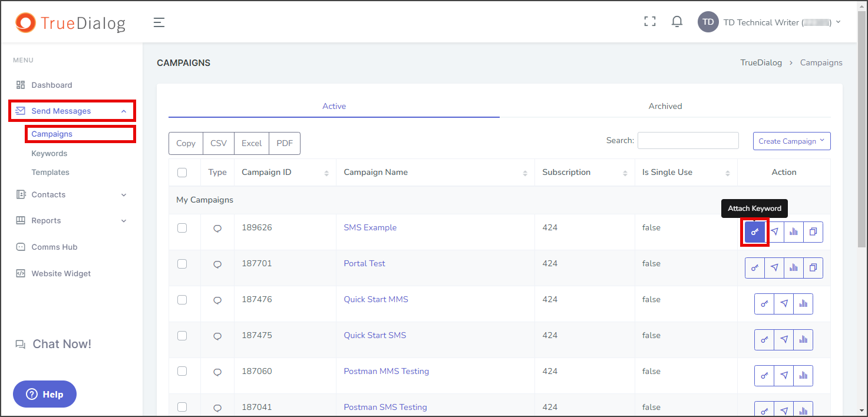Screen dimensions: 868x417
Task: Open the bar chart icon for Quick Start SMS
Action: click(803, 340)
